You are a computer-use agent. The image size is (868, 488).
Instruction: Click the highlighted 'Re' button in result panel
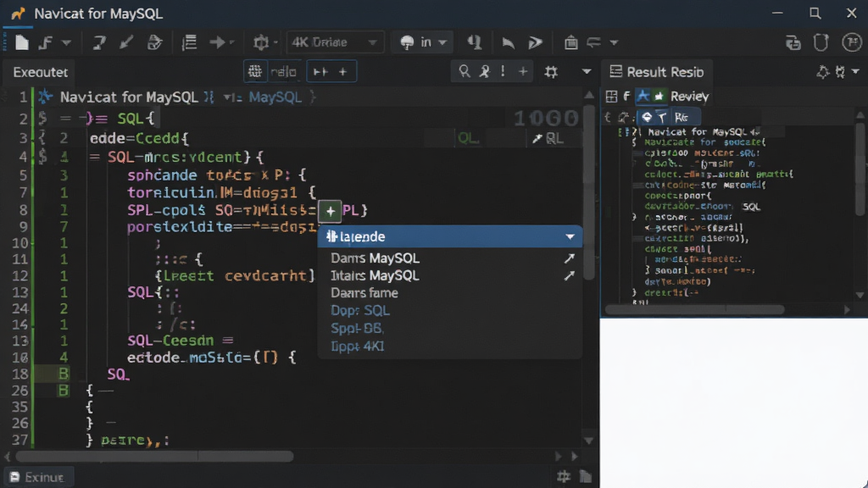[682, 117]
